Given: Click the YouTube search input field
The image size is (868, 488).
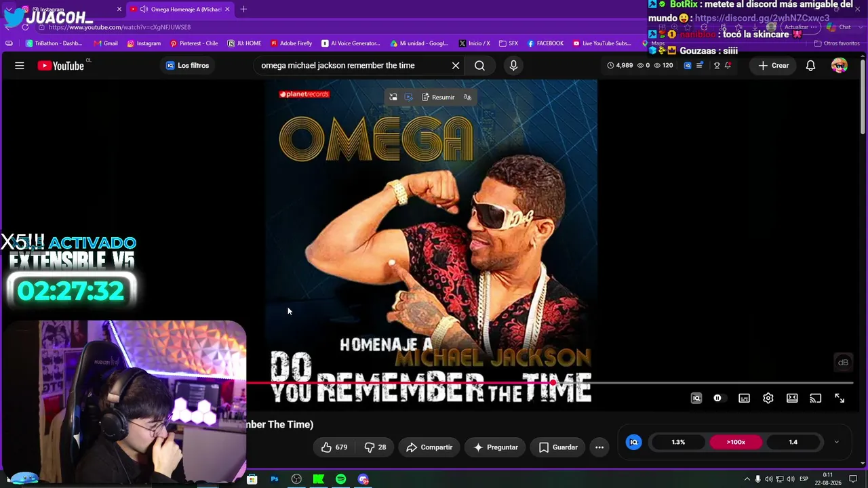Looking at the screenshot, I should [353, 66].
